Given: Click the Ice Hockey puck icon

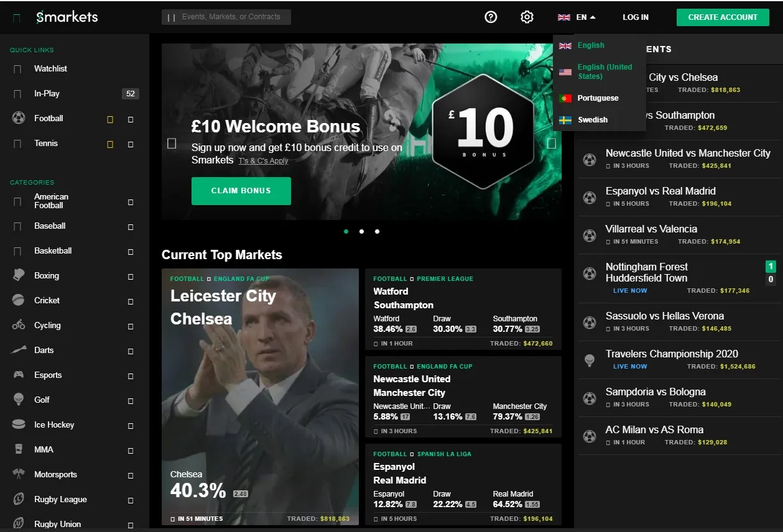Looking at the screenshot, I should (18, 424).
